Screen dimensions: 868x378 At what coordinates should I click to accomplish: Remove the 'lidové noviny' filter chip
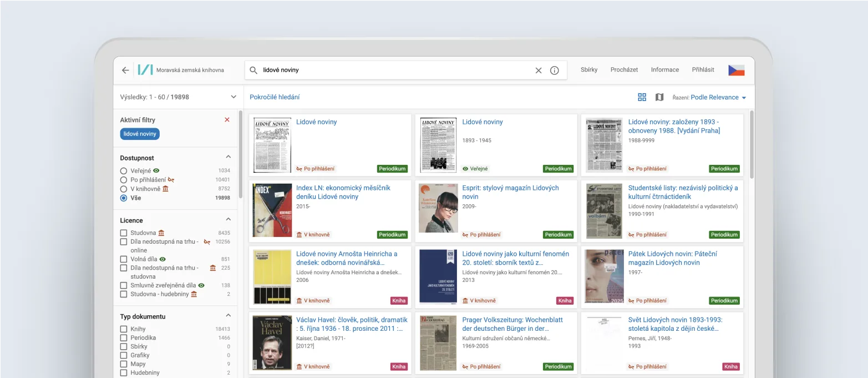tap(140, 134)
